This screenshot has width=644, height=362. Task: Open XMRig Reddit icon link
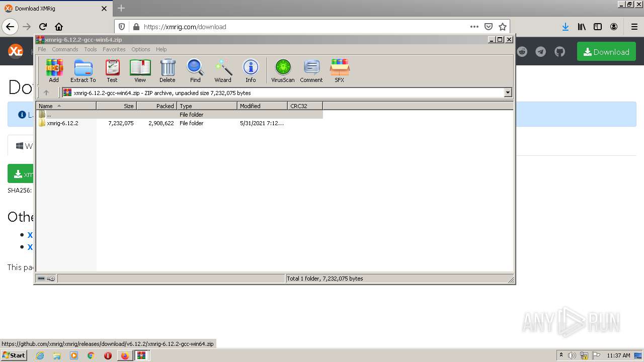tap(522, 52)
